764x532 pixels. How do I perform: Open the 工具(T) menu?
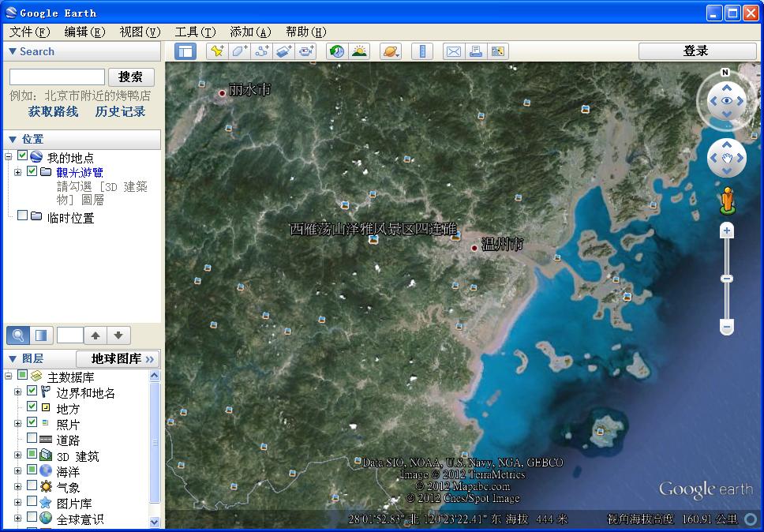click(194, 32)
